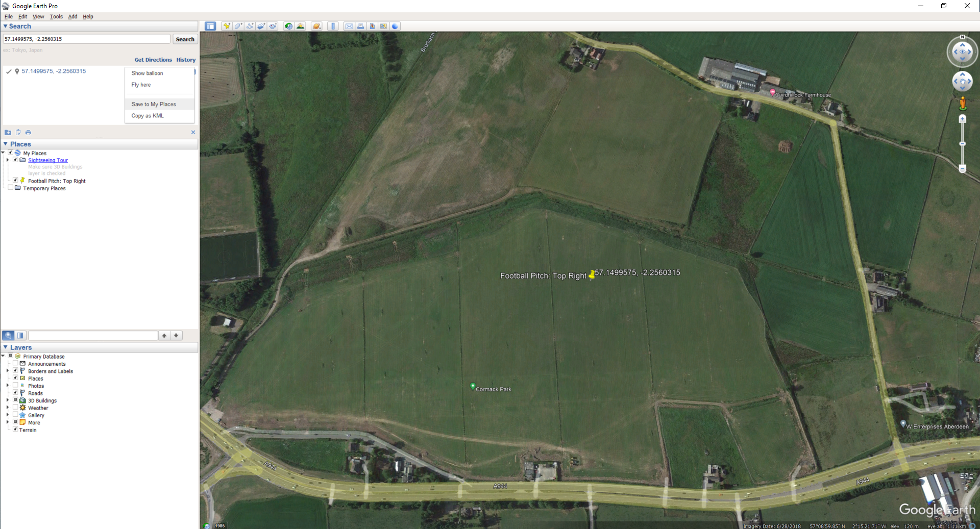Uncheck the Places layer checkbox
Screen dimensions: 980x529
(15, 378)
